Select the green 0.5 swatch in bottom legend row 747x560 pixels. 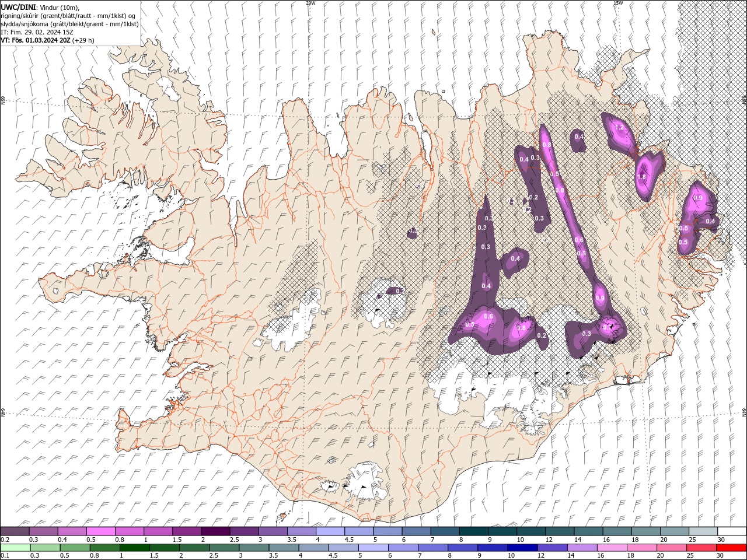(x=74, y=548)
